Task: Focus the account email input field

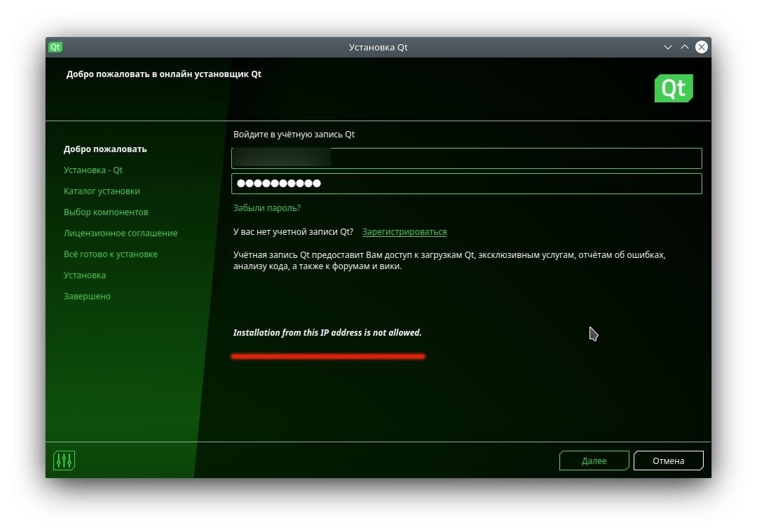Action: [466, 158]
